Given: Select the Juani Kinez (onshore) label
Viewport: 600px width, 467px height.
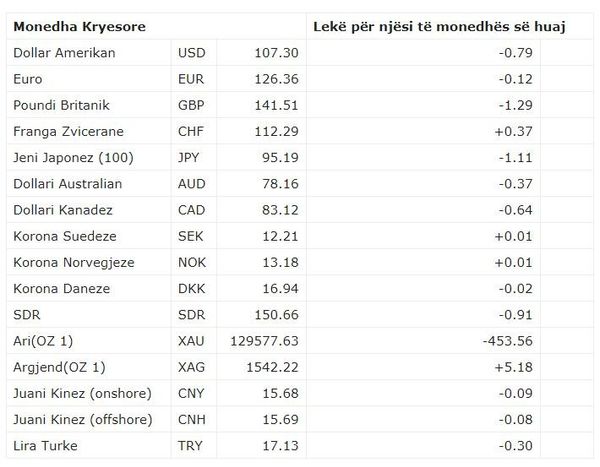Looking at the screenshot, I should (83, 394).
